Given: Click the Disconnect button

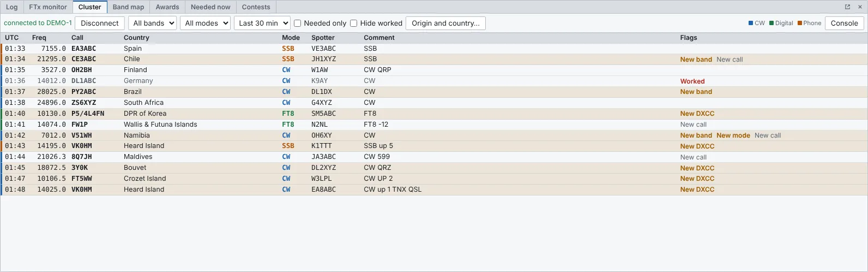Looking at the screenshot, I should coord(100,23).
